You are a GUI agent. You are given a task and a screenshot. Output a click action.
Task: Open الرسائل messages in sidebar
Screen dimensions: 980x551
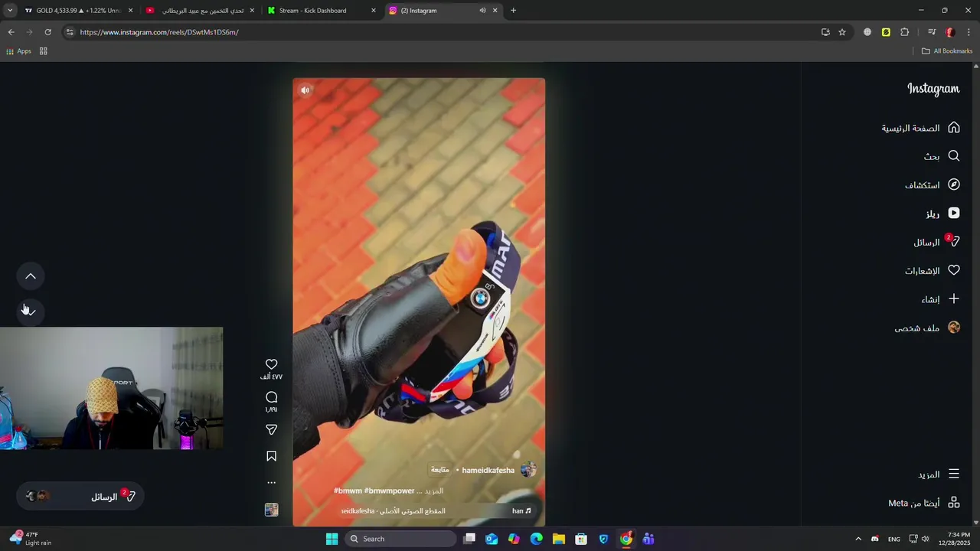[x=936, y=242]
